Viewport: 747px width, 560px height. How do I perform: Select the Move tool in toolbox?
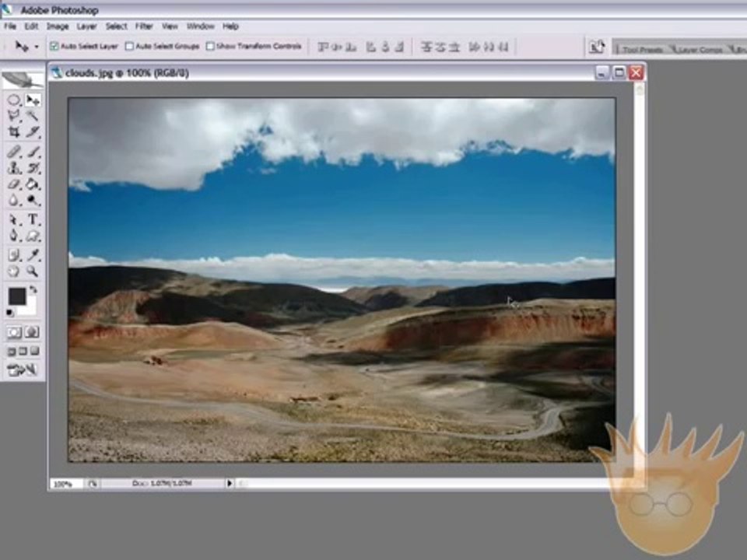click(33, 100)
